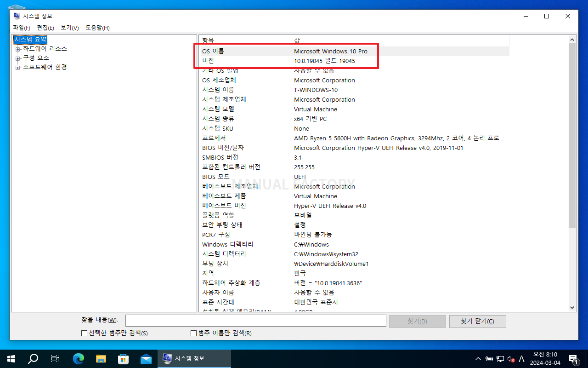Show hidden tray icons chevron
The height and width of the screenshot is (368, 588).
tap(478, 359)
